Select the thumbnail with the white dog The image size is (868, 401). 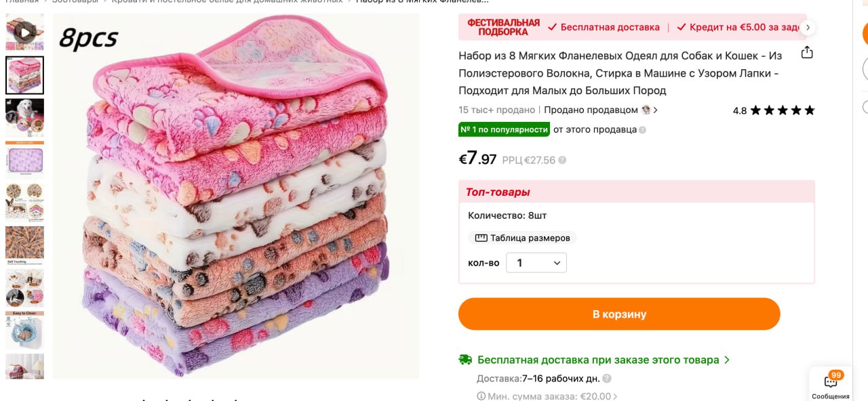[24, 118]
